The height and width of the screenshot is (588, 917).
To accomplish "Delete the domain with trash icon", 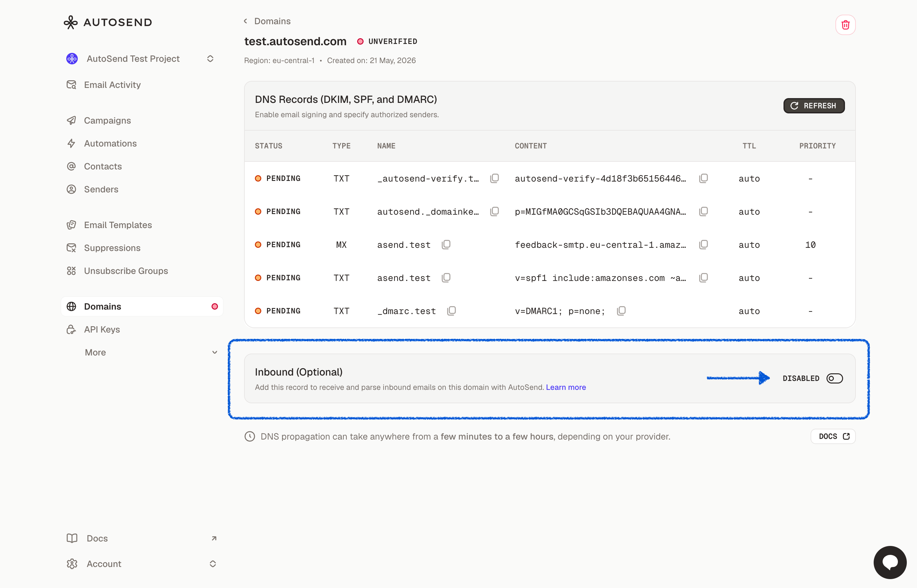I will 845,25.
